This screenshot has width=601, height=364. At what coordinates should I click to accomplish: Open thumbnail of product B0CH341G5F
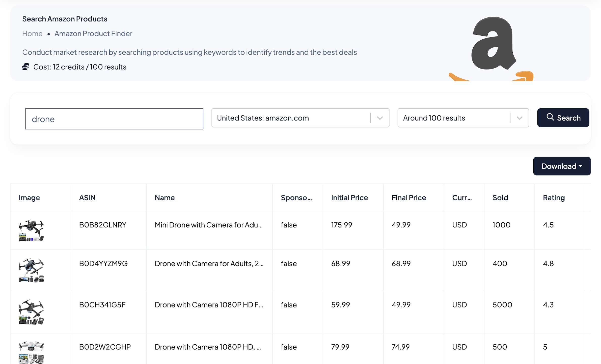31,312
